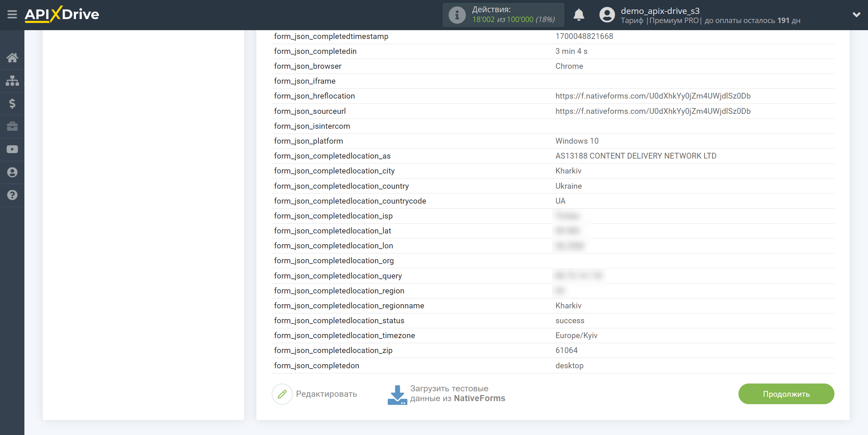Click the edit pencil icon
This screenshot has height=435, width=868.
click(282, 394)
